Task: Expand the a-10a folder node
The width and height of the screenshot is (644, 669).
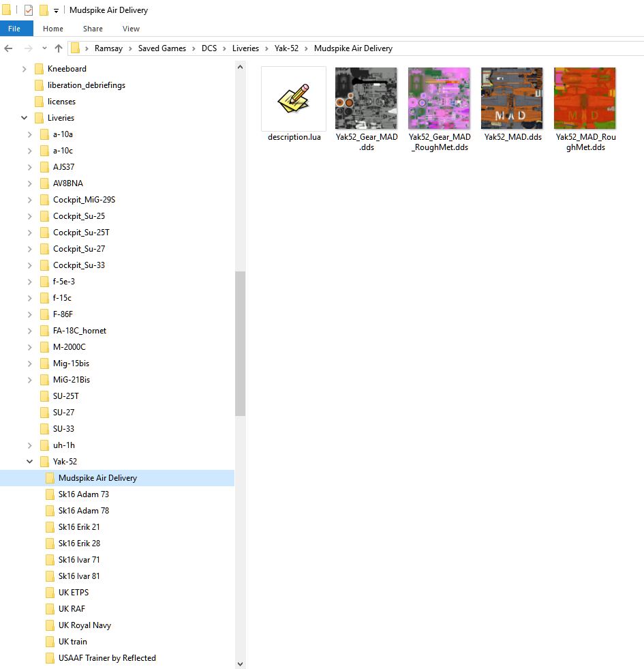Action: [x=29, y=134]
